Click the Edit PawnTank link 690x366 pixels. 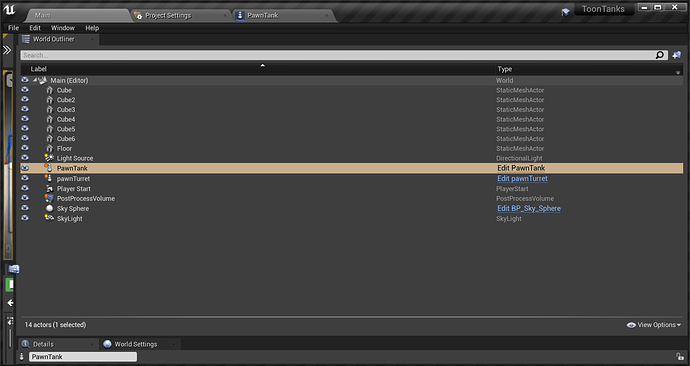[521, 168]
